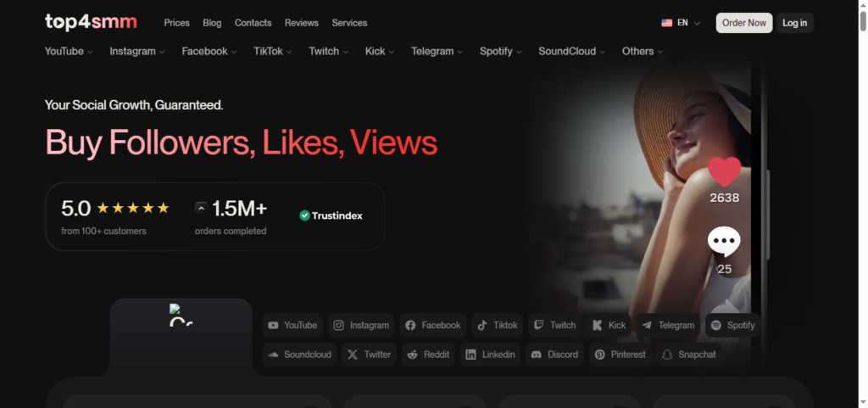The image size is (868, 408).
Task: Expand the Others navigation dropdown
Action: click(643, 52)
